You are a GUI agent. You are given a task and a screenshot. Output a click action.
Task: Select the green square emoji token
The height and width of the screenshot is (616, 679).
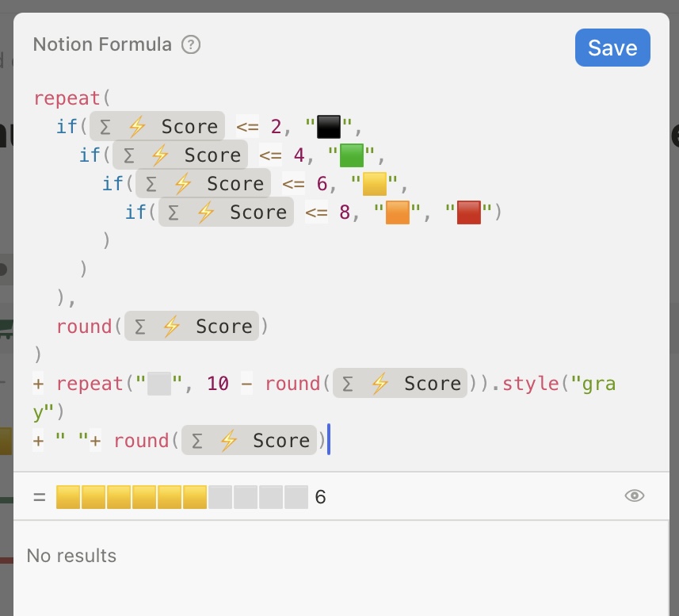[351, 154]
